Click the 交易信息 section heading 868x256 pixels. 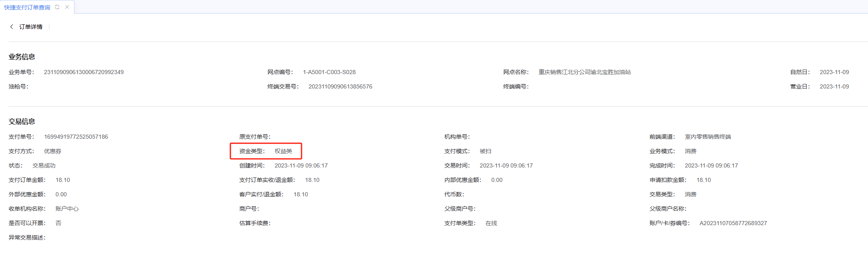point(22,121)
